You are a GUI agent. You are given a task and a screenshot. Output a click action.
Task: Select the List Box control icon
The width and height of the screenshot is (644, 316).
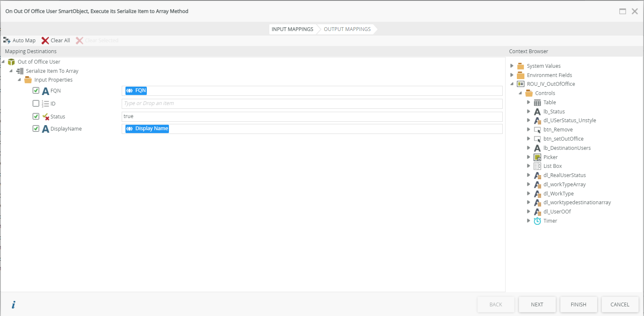tap(537, 166)
